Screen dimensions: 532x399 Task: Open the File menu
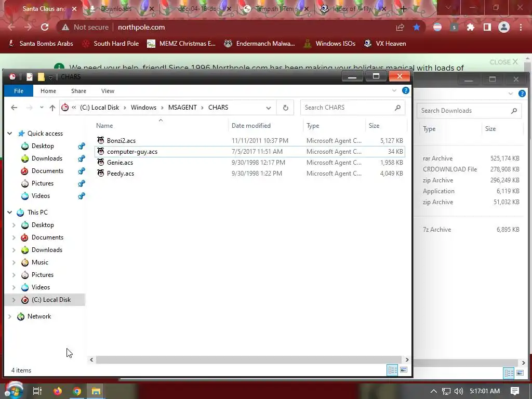click(x=19, y=91)
